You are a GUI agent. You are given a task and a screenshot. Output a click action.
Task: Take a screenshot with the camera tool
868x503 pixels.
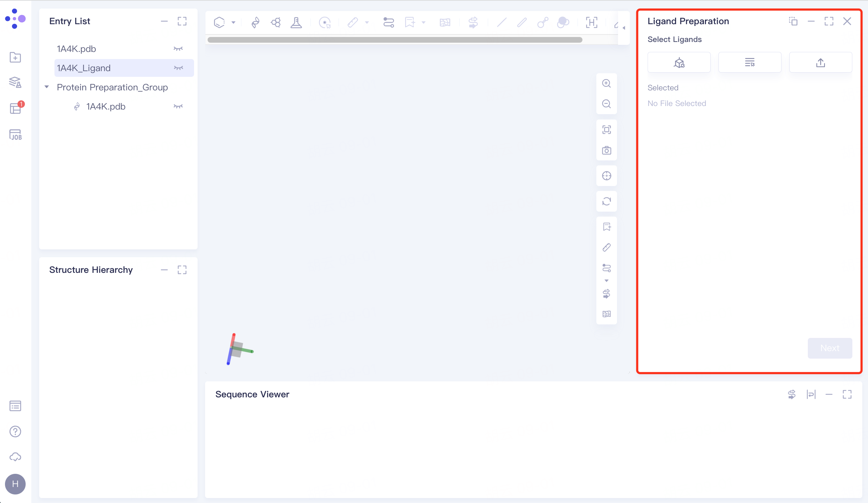[606, 150]
